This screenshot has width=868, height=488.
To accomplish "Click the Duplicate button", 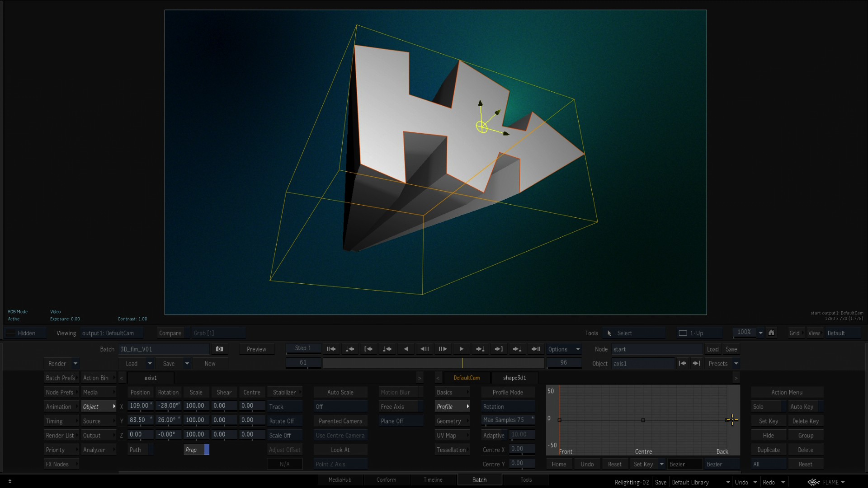I will pyautogui.click(x=769, y=450).
